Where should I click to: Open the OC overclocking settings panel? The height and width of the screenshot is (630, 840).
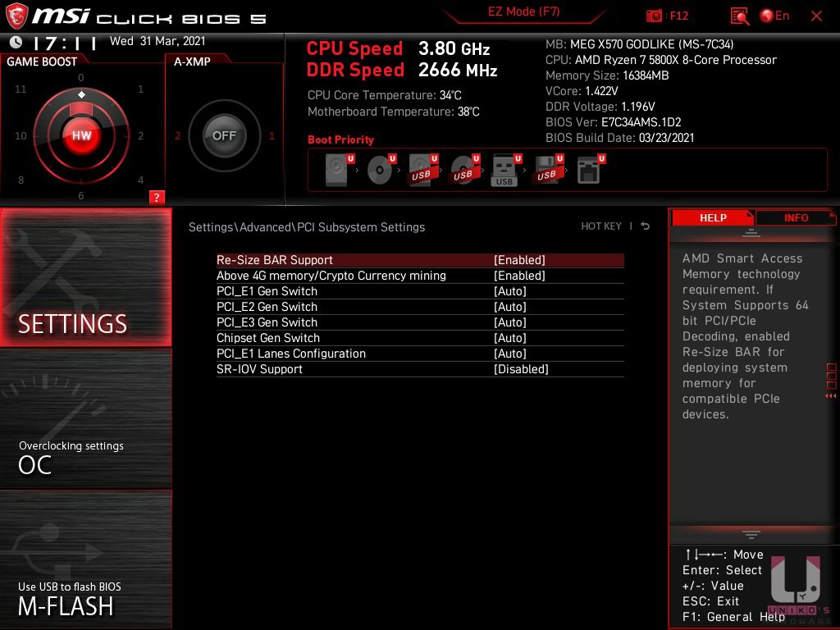[x=85, y=419]
